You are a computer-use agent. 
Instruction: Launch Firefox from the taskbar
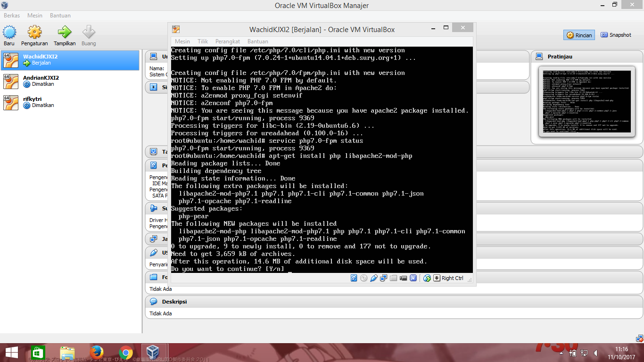(x=97, y=352)
